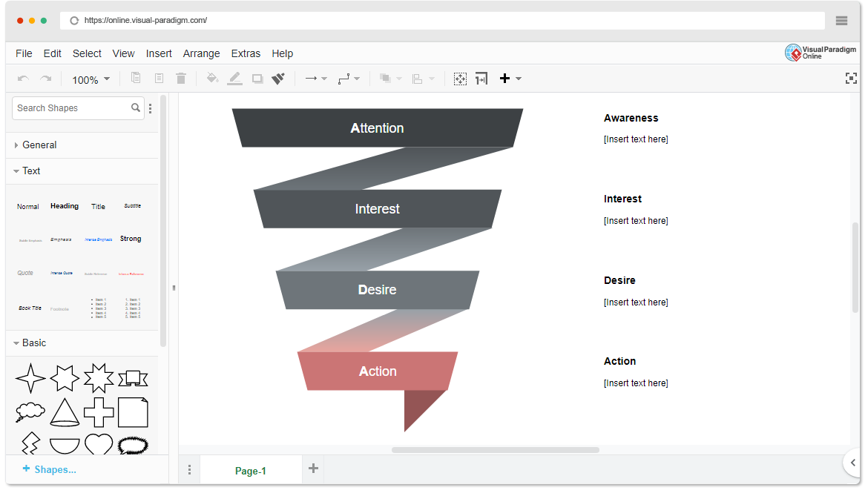Apply the Shadow tool

coord(257,78)
